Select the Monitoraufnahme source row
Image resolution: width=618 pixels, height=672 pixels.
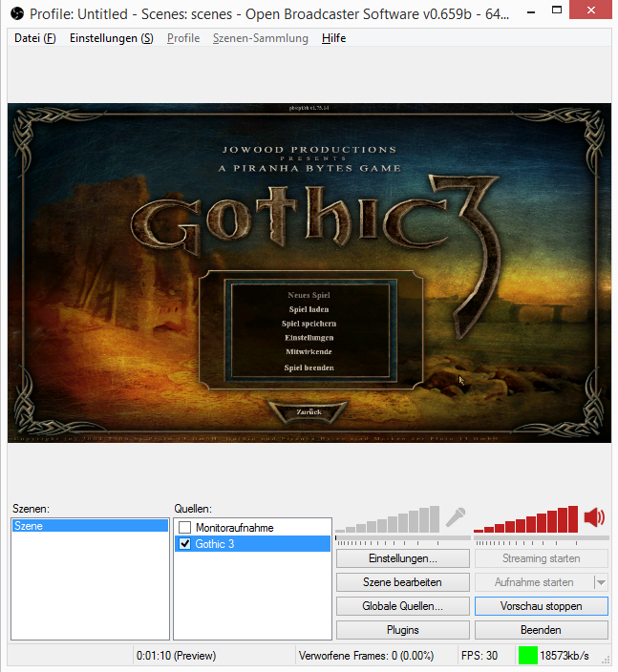click(252, 528)
